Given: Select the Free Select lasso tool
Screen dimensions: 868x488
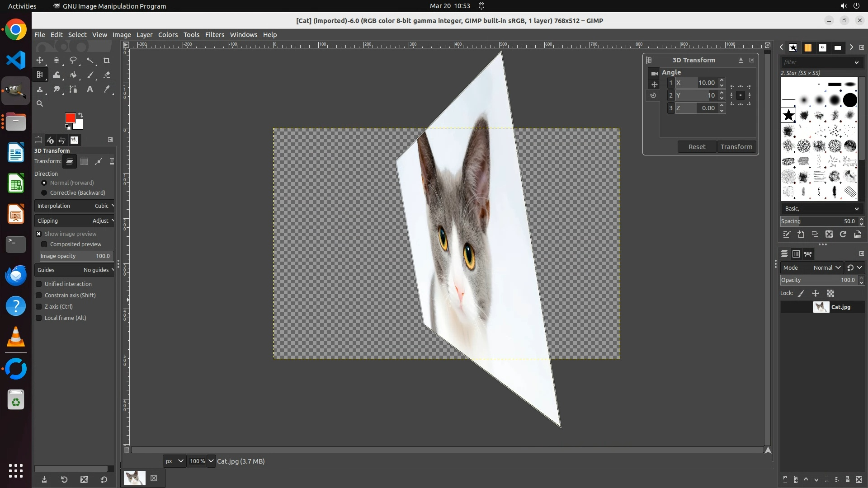Looking at the screenshot, I should tap(73, 60).
